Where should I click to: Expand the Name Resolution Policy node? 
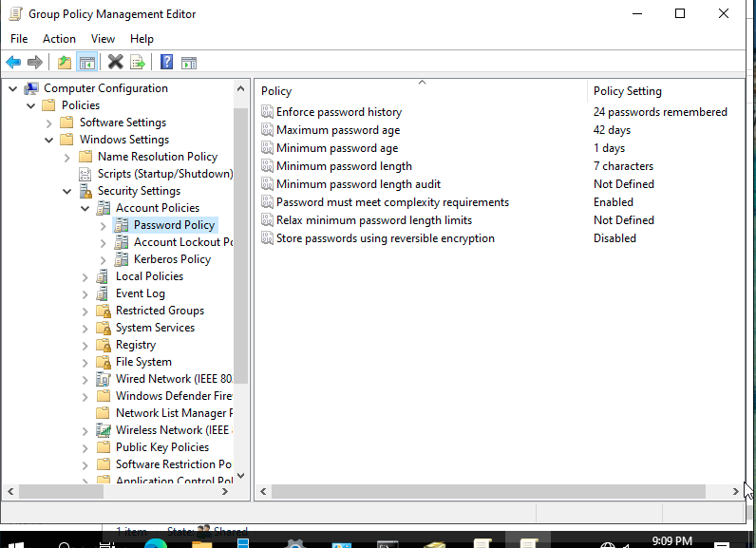66,157
